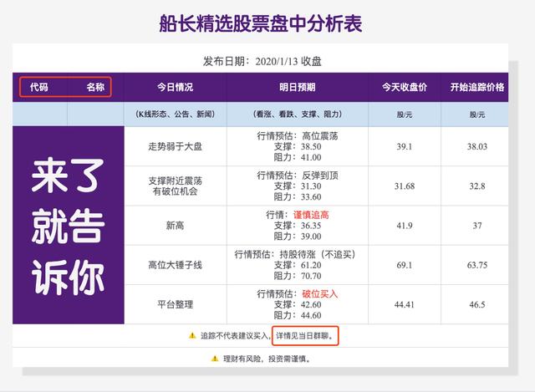535x392 pixels.
Task: Click the red text 破位买入
Action: pos(319,293)
